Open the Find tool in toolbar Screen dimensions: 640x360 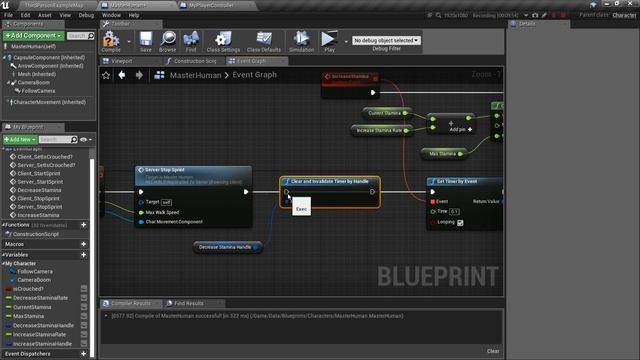pos(191,42)
